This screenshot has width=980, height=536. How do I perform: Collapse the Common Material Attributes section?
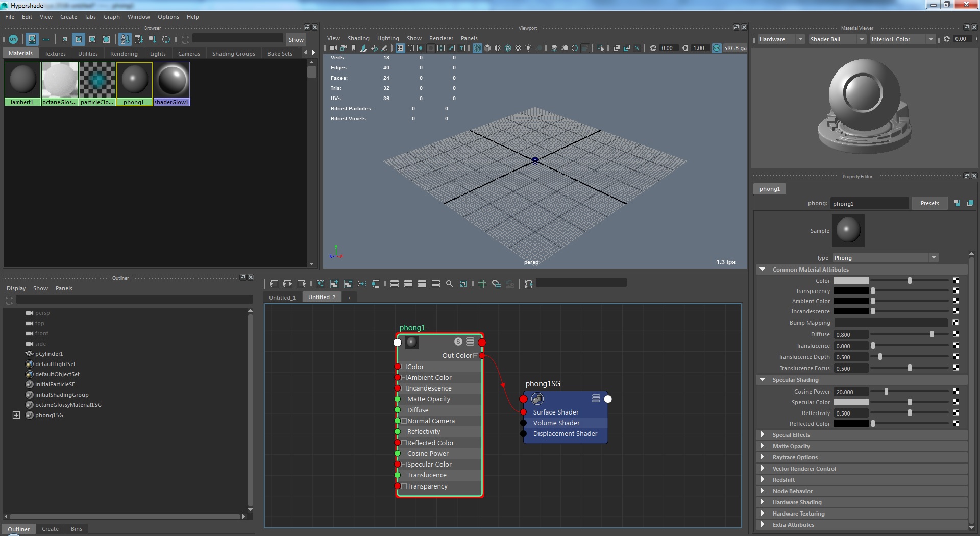pos(762,270)
